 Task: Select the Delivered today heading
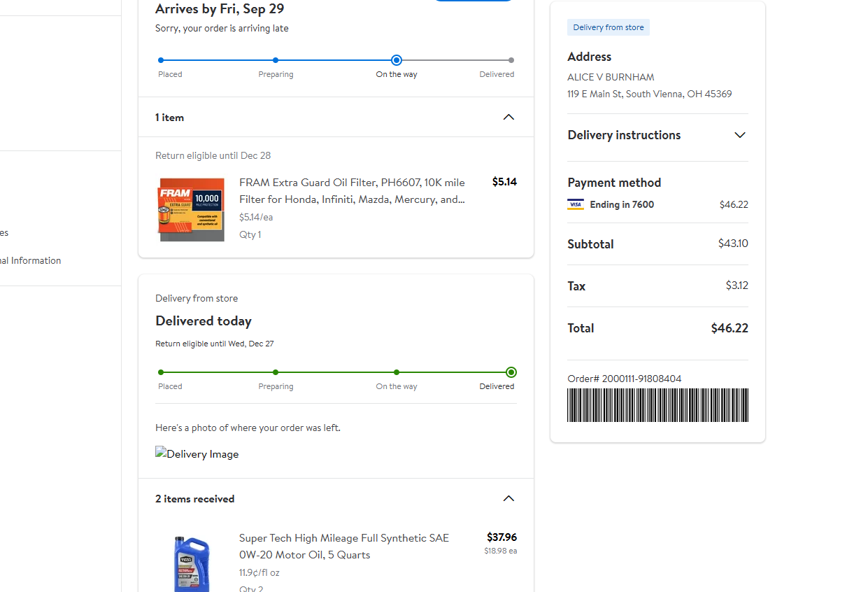pos(204,321)
